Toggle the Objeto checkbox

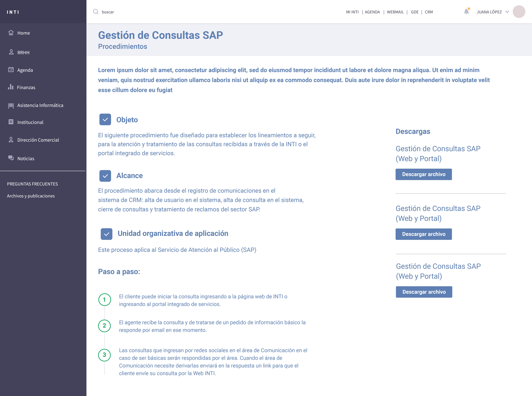coord(105,119)
